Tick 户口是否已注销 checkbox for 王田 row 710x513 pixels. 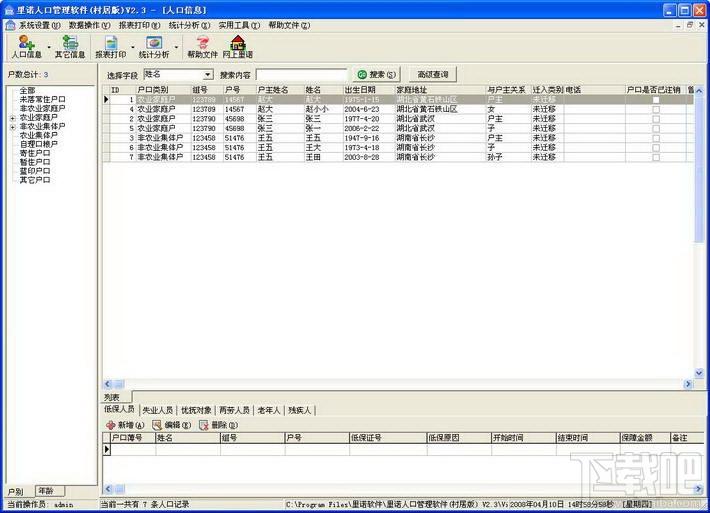(x=656, y=157)
